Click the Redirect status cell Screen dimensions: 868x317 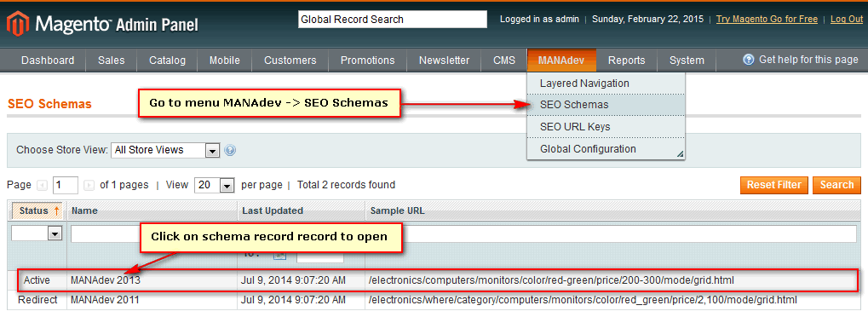[x=37, y=300]
